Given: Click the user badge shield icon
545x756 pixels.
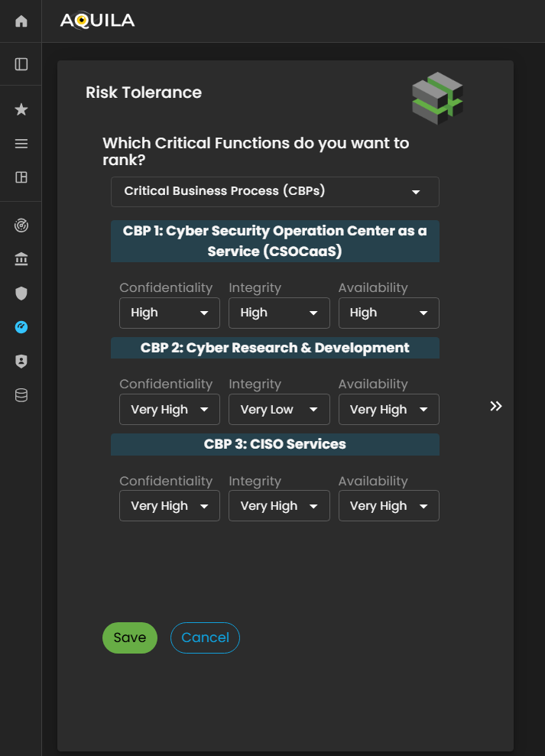Looking at the screenshot, I should click(21, 362).
